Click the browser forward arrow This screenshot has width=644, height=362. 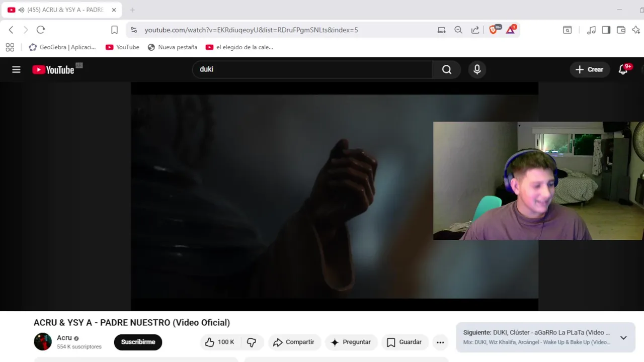pyautogui.click(x=26, y=30)
